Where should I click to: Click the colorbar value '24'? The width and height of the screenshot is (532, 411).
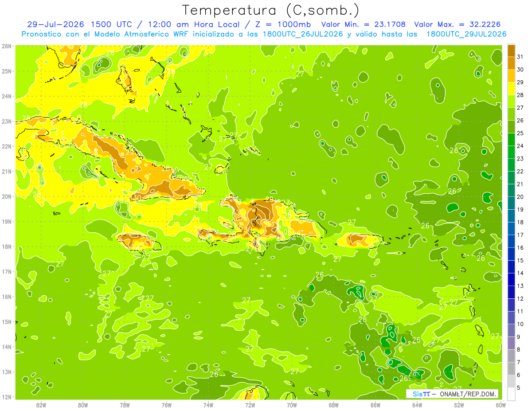pos(520,146)
